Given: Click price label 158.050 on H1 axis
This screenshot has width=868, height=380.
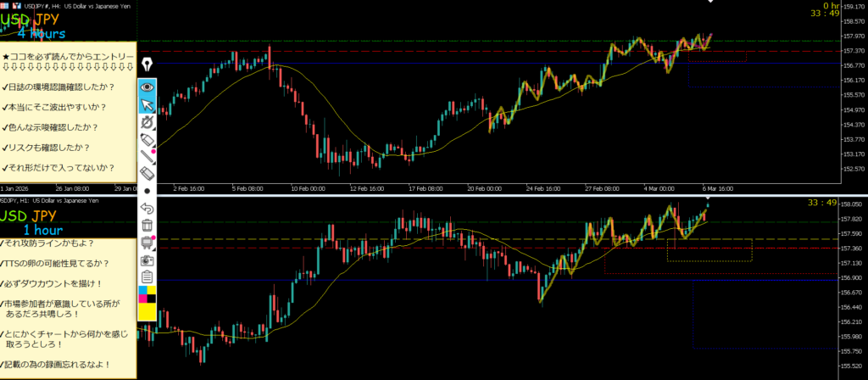Looking at the screenshot, I should coord(853,204).
